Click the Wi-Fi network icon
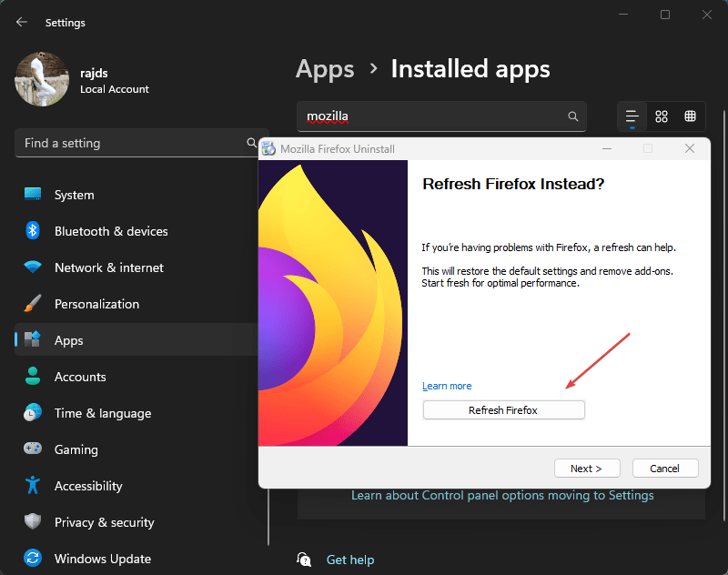Image resolution: width=728 pixels, height=575 pixels. [33, 267]
